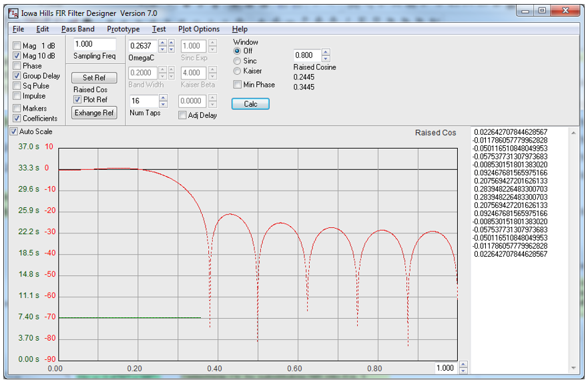Select the Off window radio button
This screenshot has height=382, width=588.
click(x=237, y=51)
